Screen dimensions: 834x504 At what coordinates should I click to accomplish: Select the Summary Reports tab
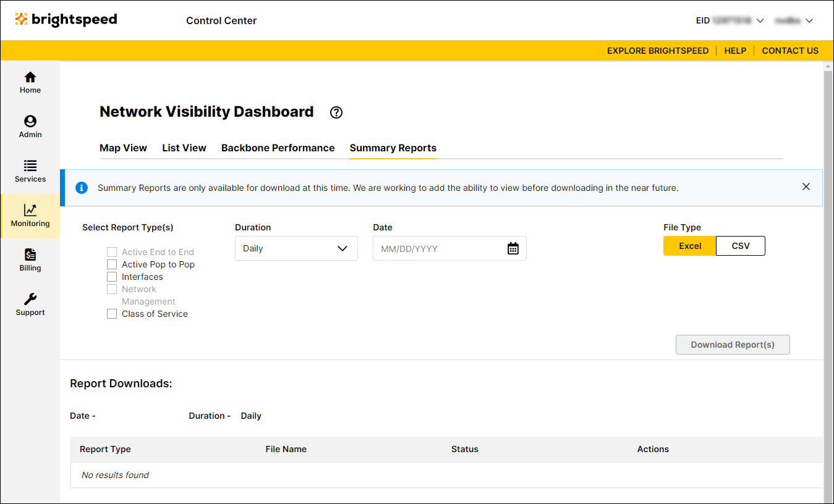coord(393,148)
